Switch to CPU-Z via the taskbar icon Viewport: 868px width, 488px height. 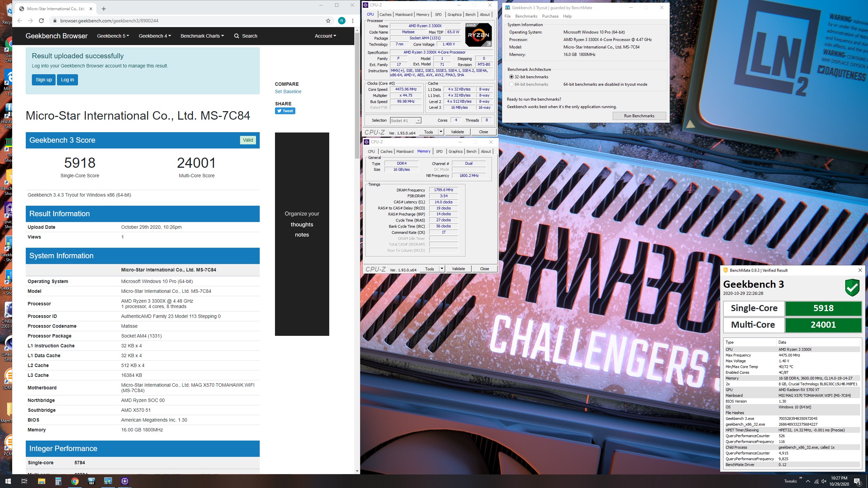click(x=124, y=481)
